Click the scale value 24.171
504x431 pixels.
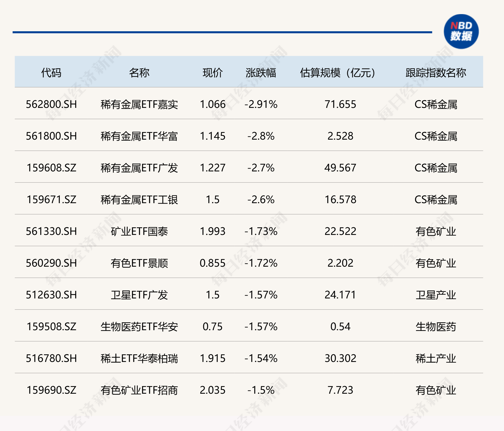tap(340, 295)
